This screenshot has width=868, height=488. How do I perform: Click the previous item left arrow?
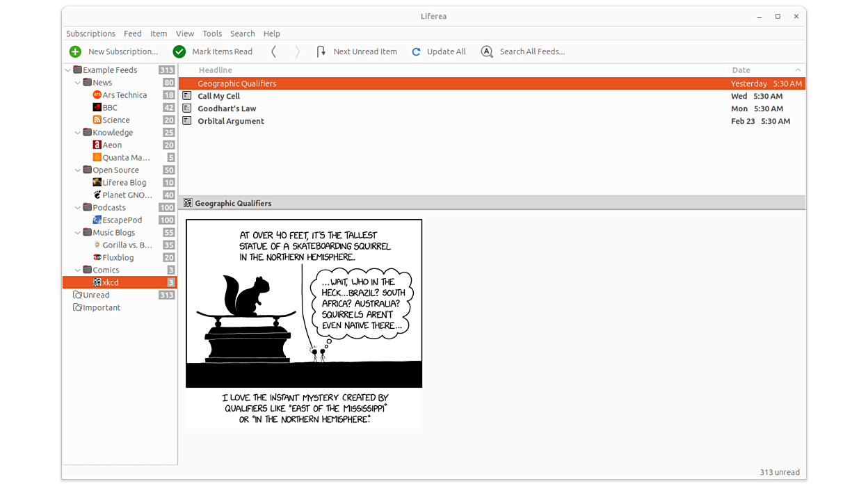[274, 51]
